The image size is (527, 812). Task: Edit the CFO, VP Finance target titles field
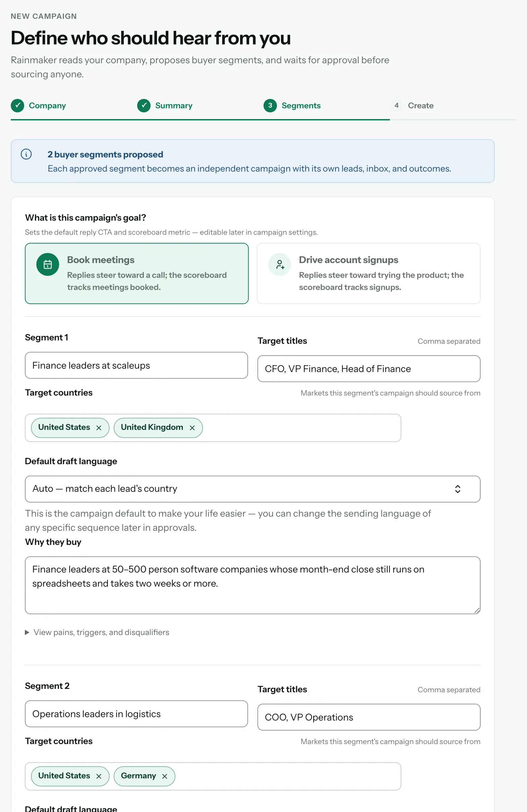(369, 369)
